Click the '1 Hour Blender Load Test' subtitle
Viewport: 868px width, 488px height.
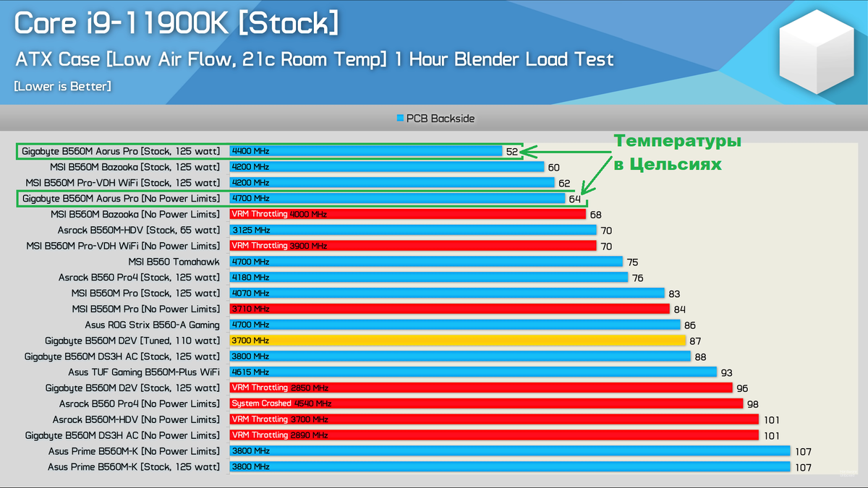(x=504, y=59)
